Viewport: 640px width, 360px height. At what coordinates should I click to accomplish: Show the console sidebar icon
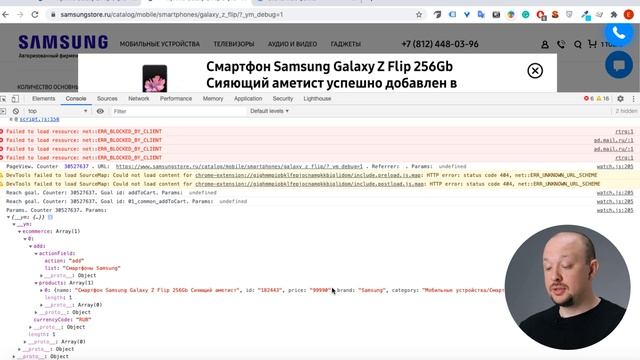3,111
